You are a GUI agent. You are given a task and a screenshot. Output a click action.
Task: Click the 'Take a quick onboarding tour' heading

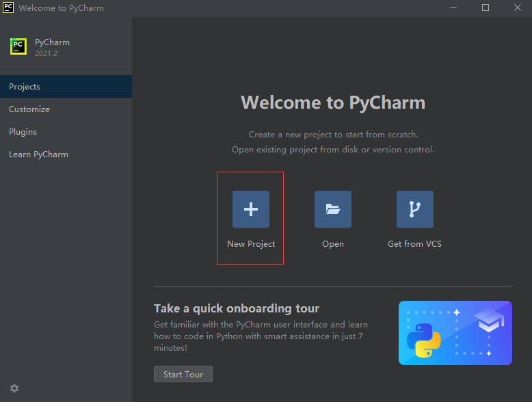click(x=237, y=308)
